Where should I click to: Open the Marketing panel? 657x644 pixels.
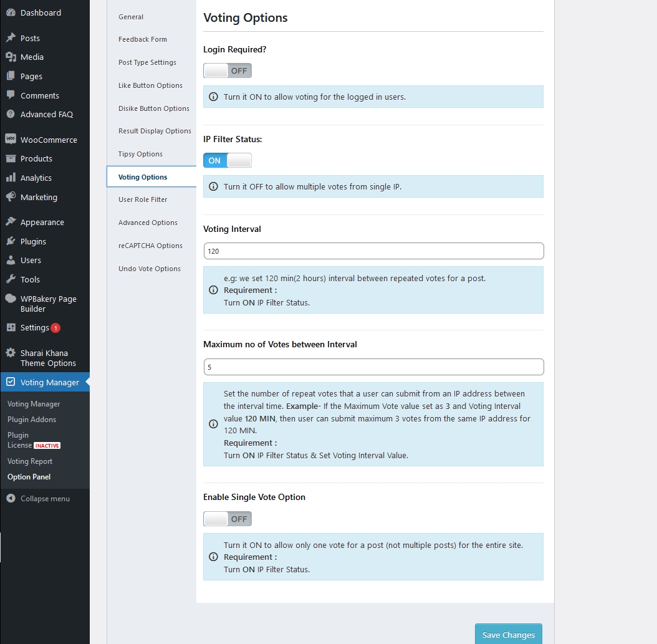pyautogui.click(x=38, y=197)
